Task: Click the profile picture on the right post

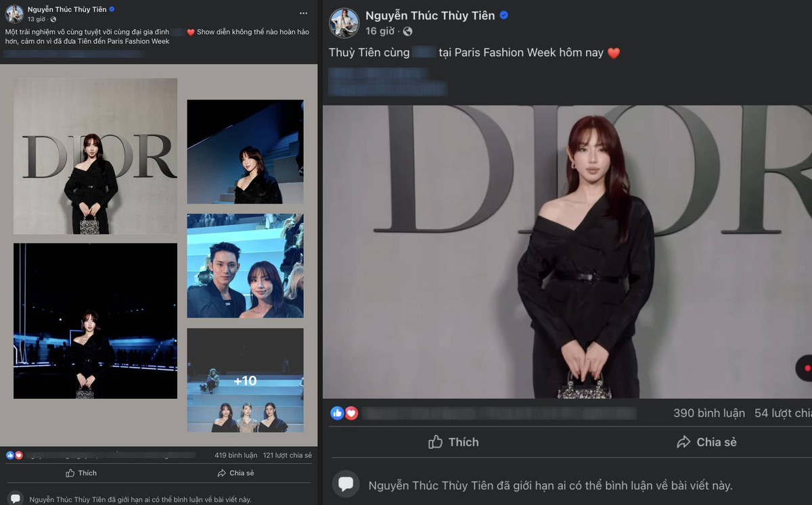Action: [x=344, y=22]
